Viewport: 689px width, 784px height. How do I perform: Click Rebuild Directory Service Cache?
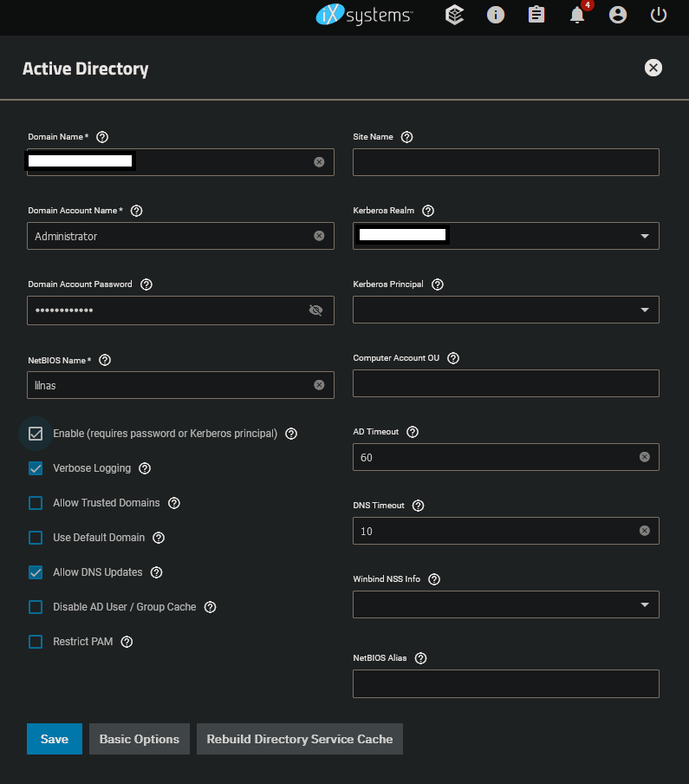300,739
